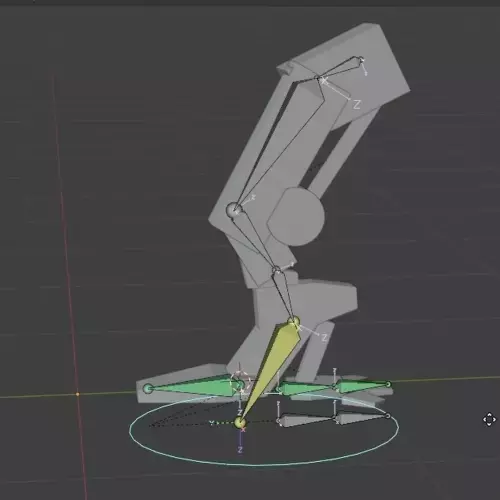Select the lower grey bone at far right
Viewport: 500px width, 500px height.
pos(362,418)
